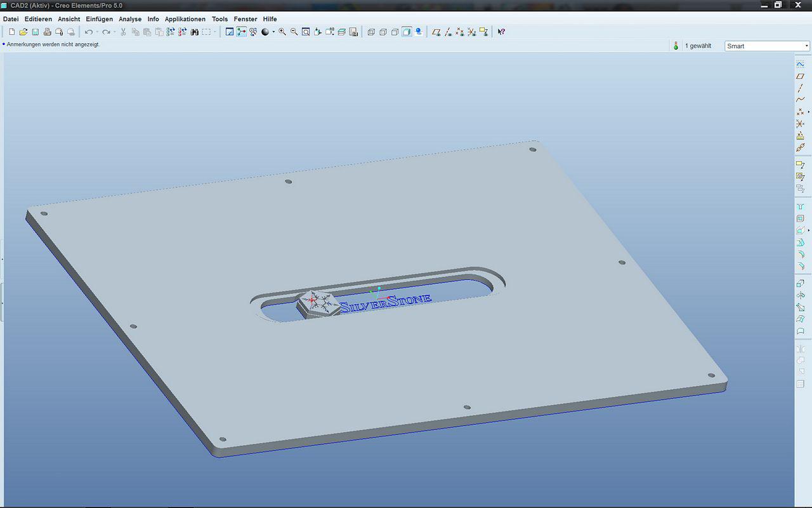Start the Sketch tool in the right toolbar
This screenshot has width=812, height=508.
(800, 64)
